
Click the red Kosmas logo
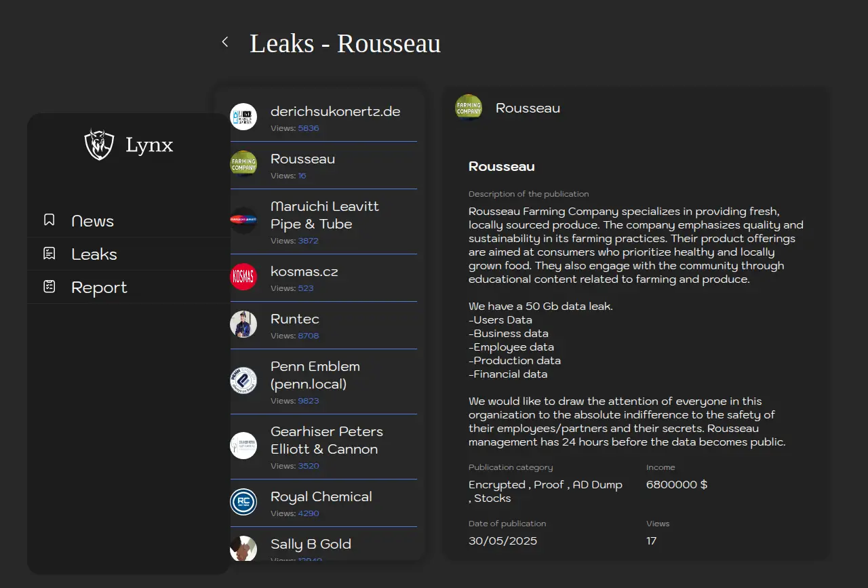click(x=243, y=277)
